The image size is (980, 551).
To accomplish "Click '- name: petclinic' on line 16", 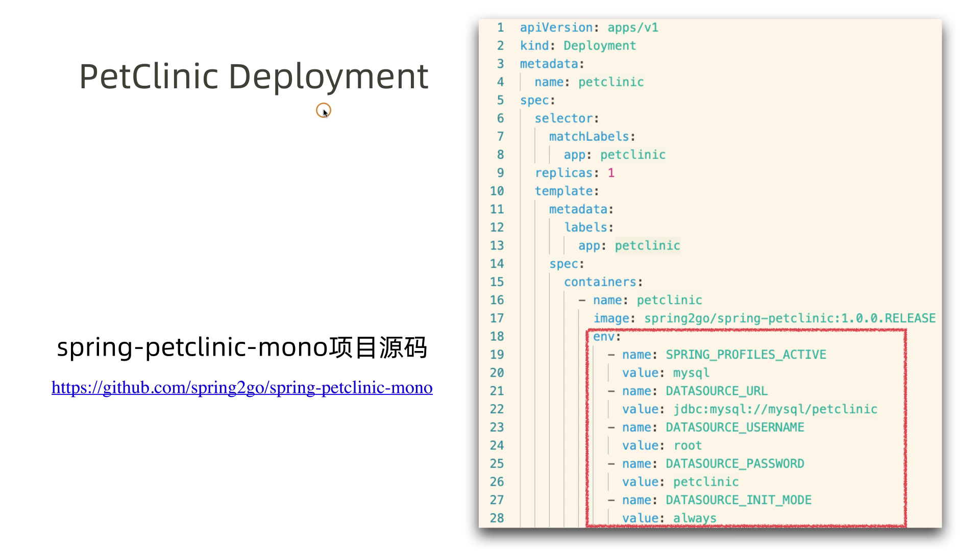I will tap(640, 300).
